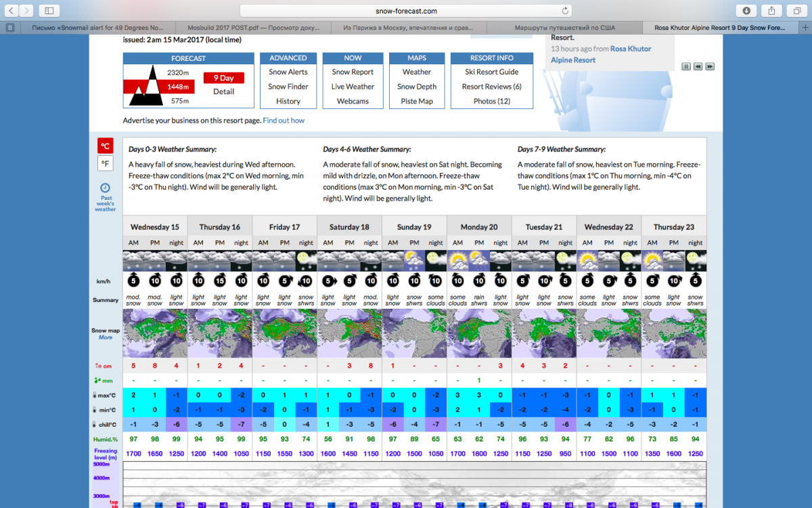This screenshot has width=812, height=508.
Task: Click Tuesday 21 night wind speed icon
Action: (x=566, y=280)
